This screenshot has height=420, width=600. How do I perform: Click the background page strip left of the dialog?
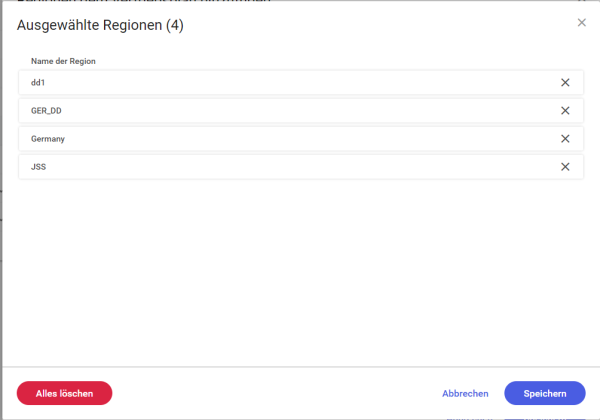pyautogui.click(x=1, y=210)
